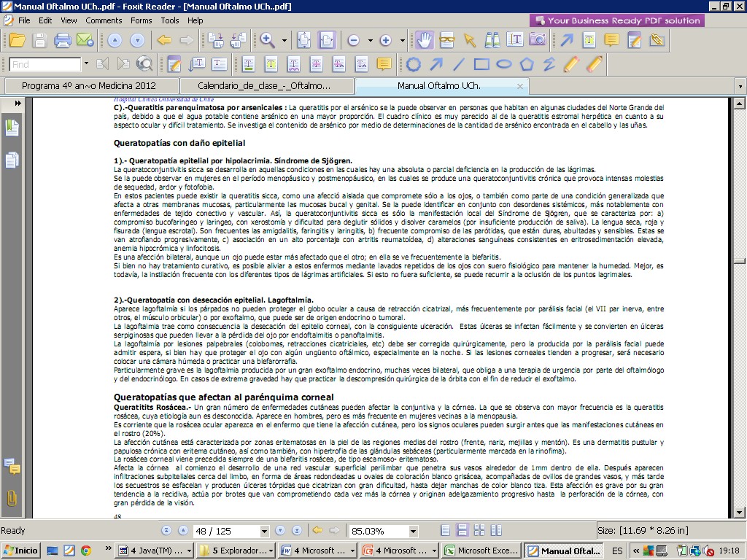Open the page number dropdown

[263, 531]
